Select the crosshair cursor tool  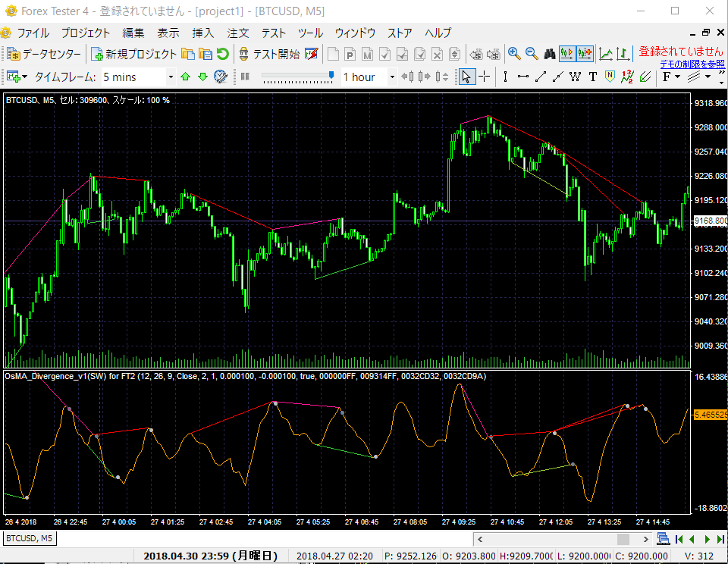484,77
